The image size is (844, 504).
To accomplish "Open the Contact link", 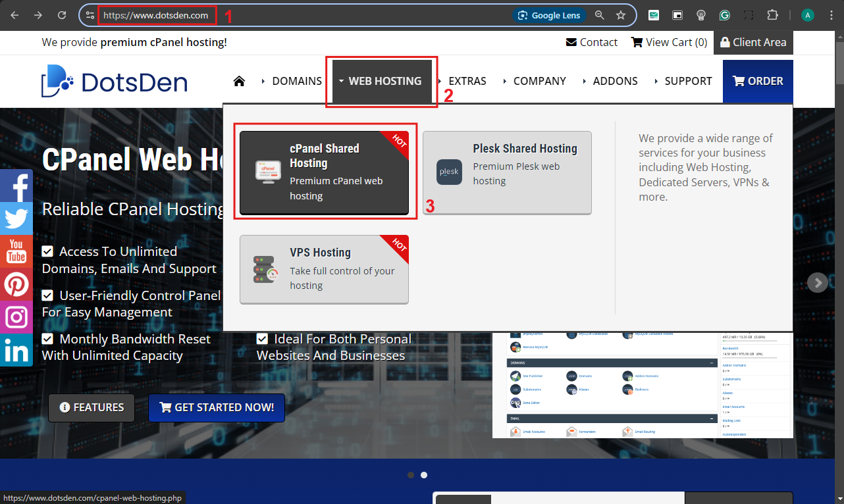I will point(591,42).
